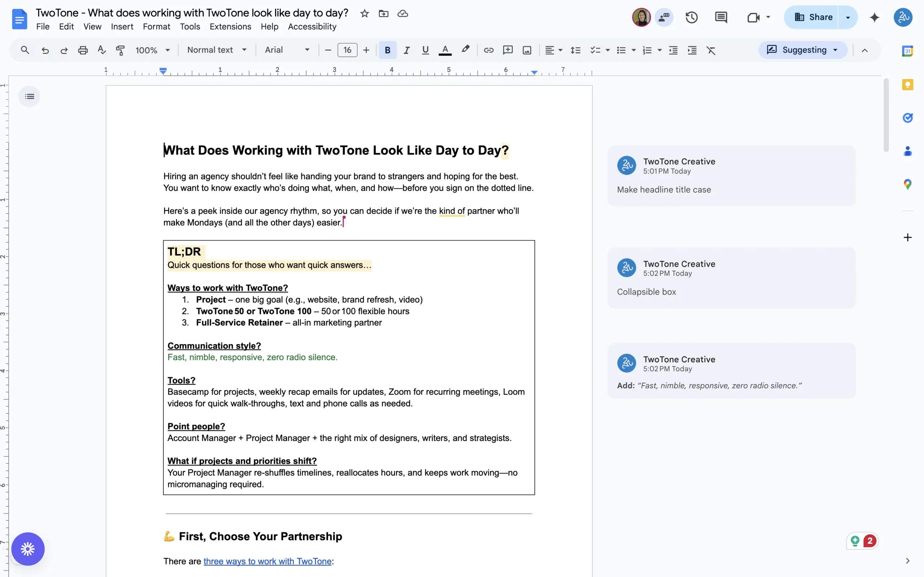Open the Suggesting mode dropdown
Screen dimensions: 924x577
pos(803,50)
